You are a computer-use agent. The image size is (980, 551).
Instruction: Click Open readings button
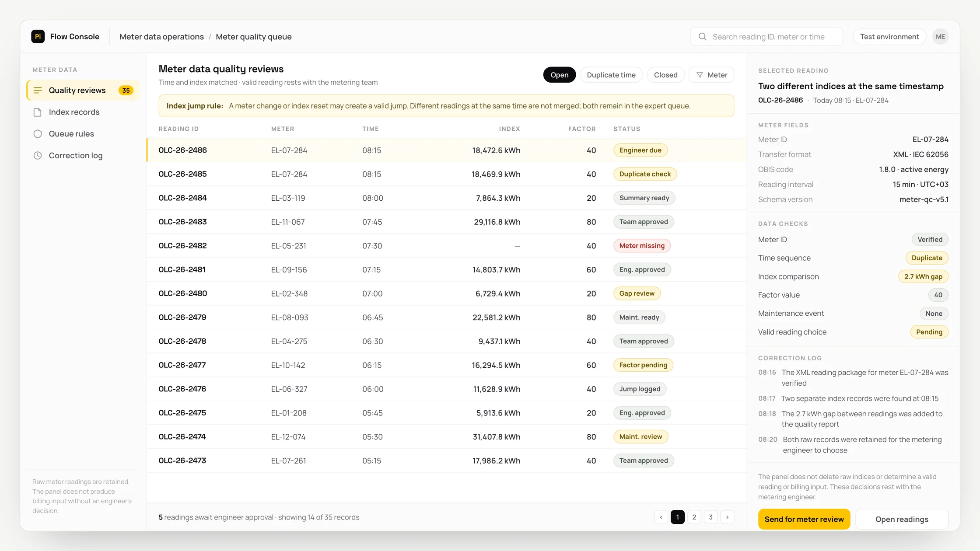tap(901, 519)
